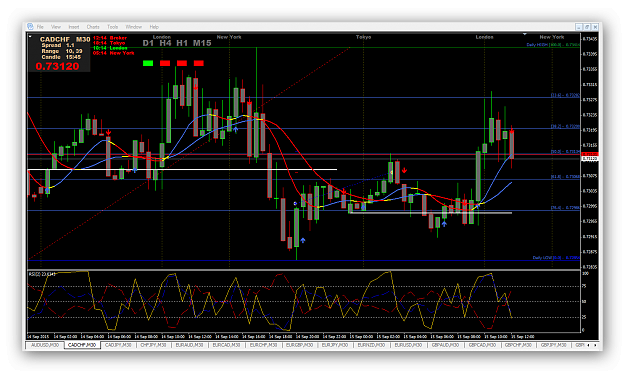This screenshot has width=625, height=373.
Task: Open the Help menu
Action: 154,27
